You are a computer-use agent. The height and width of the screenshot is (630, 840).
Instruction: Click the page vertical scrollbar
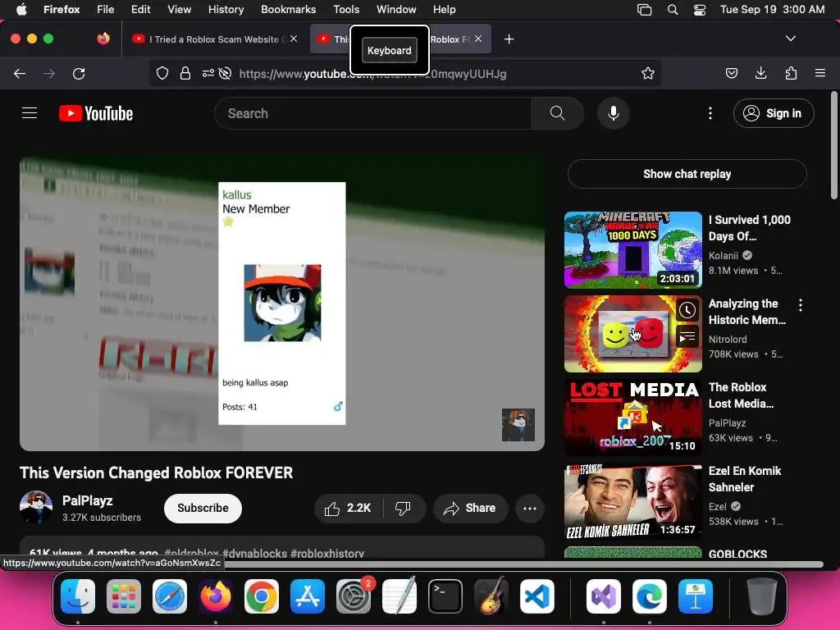click(x=833, y=144)
